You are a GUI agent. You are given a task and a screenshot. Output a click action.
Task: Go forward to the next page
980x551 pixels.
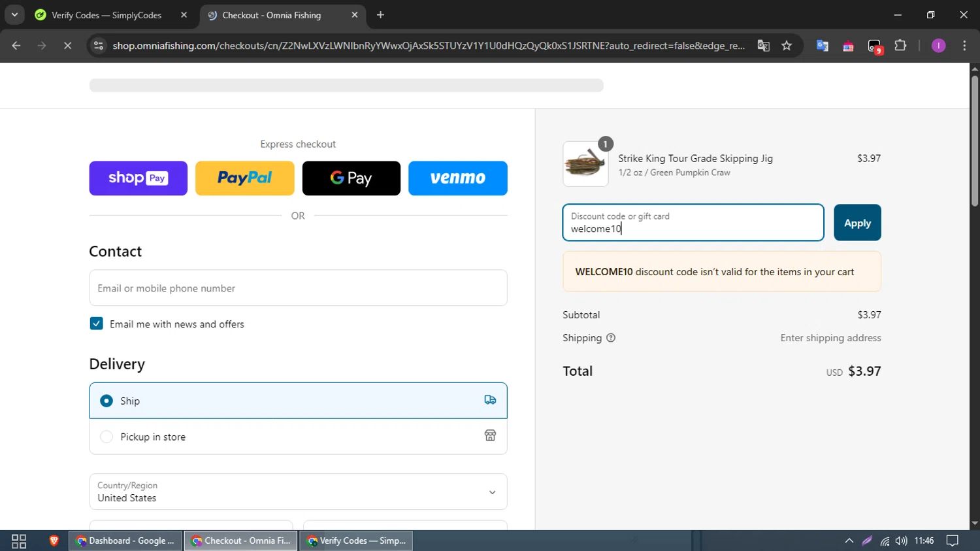pyautogui.click(x=42, y=46)
